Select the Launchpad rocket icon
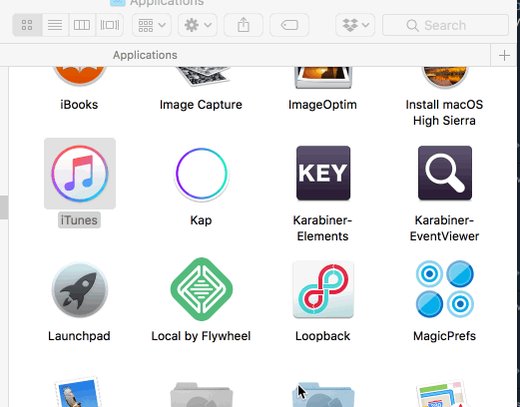Image resolution: width=520 pixels, height=407 pixels. (x=80, y=289)
